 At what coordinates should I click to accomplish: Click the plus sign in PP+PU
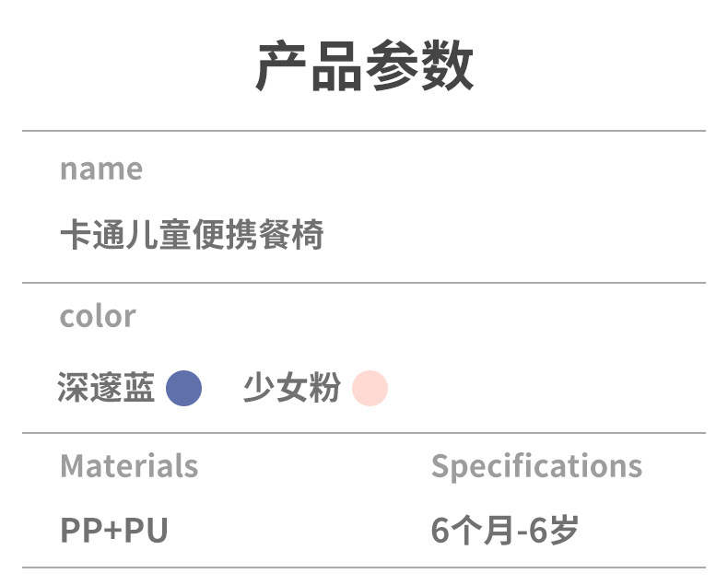point(114,531)
